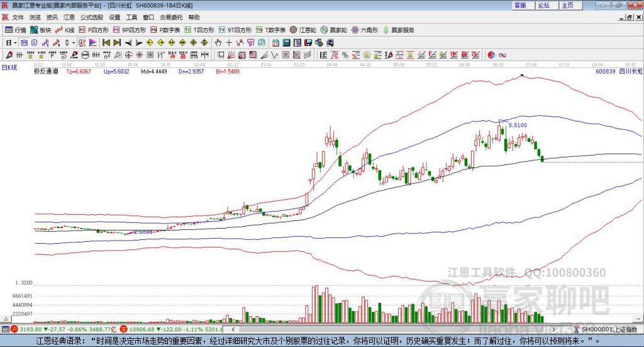The image size is (644, 347).
Task: Click the red-blue yin-yang icon
Action: click(x=491, y=55)
